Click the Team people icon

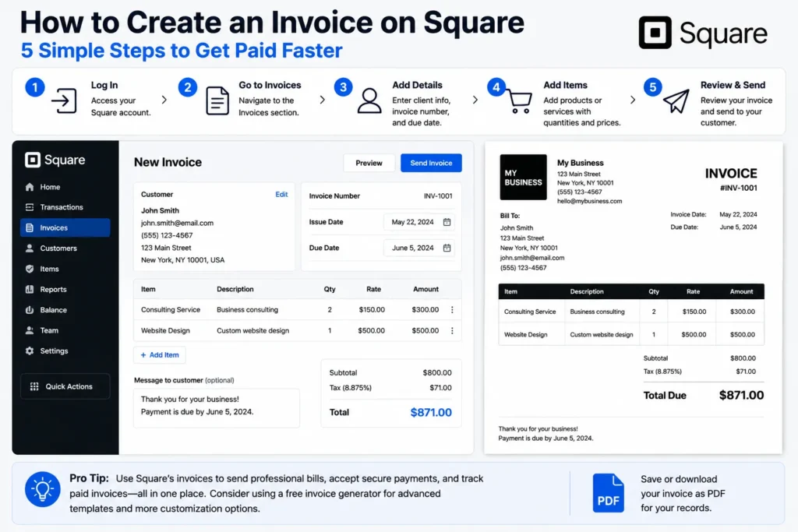click(30, 330)
